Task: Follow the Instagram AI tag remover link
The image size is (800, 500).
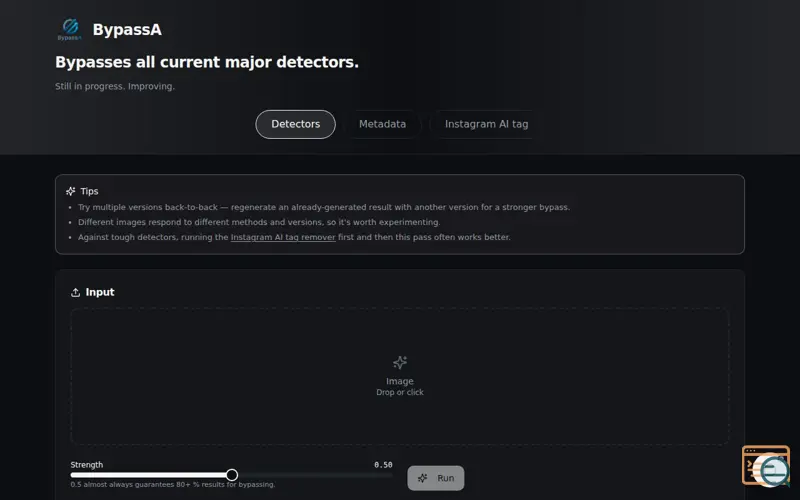Action: coord(283,237)
